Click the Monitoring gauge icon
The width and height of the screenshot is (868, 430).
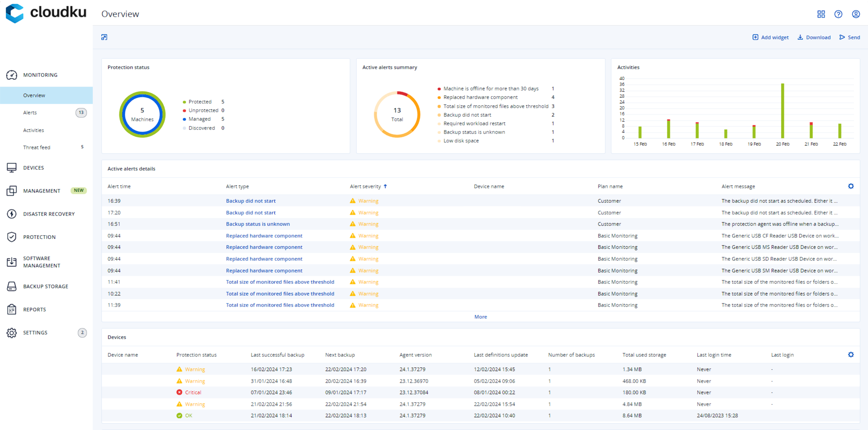click(x=11, y=75)
